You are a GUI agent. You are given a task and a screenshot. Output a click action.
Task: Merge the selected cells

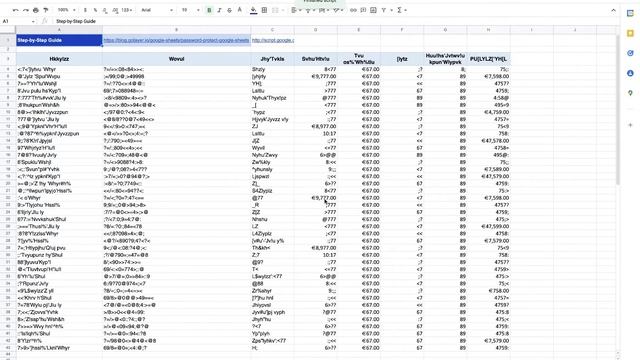(275, 10)
